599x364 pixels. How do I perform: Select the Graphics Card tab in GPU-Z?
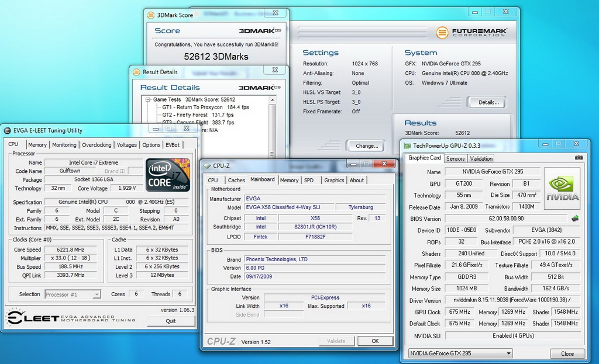click(x=425, y=158)
